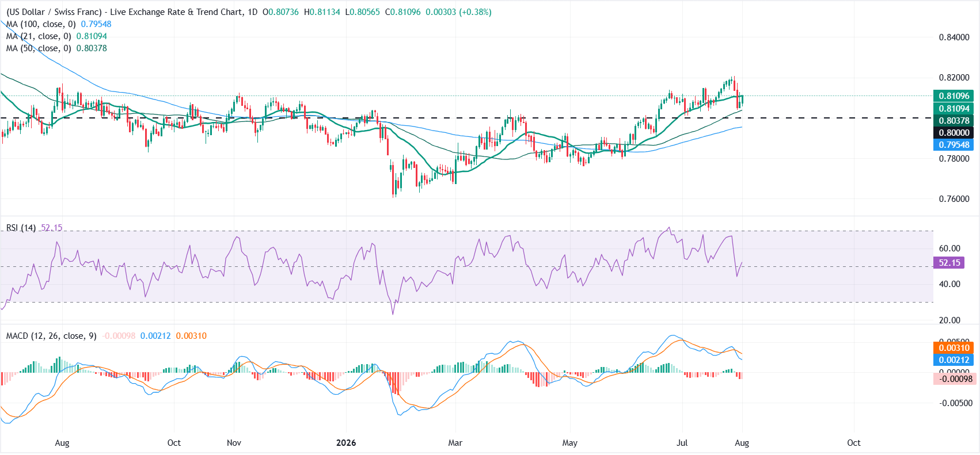Select the pink -0.00098 MACD scale tag

954,378
